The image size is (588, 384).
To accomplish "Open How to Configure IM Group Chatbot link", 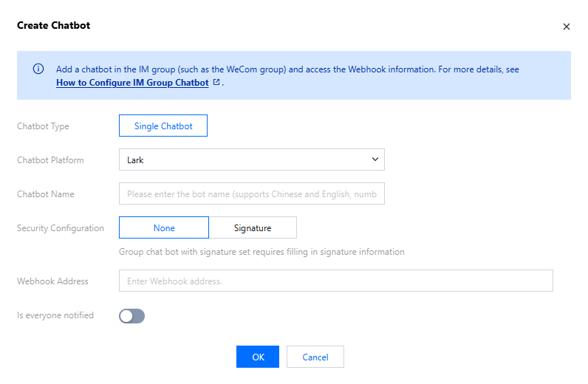I will click(x=132, y=83).
